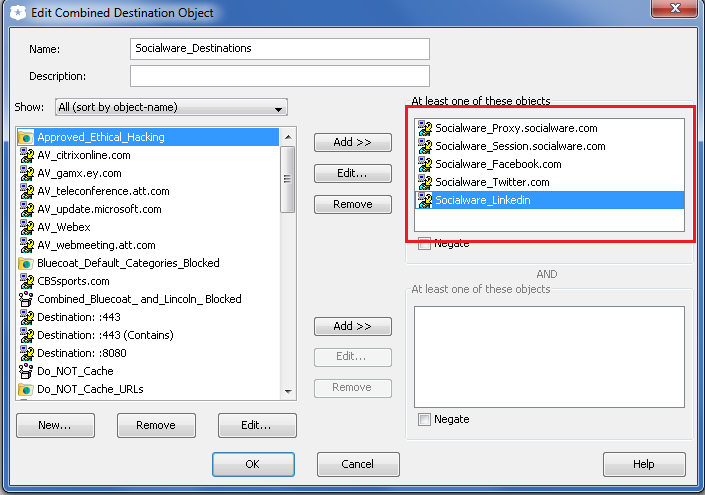Screen dimensions: 705x495
Task: Click the Socialware_Proxy.socialware.com icon
Action: click(424, 128)
